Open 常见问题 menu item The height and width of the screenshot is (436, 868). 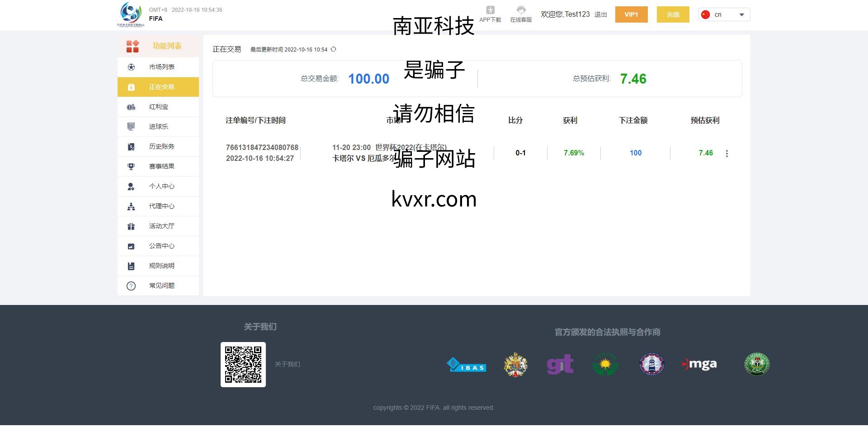click(158, 286)
